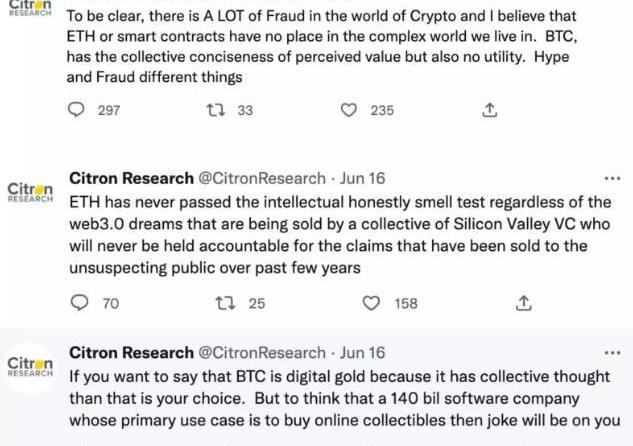633x446 pixels.
Task: Open top partially visible Citron Research avatar
Action: [x=30, y=8]
